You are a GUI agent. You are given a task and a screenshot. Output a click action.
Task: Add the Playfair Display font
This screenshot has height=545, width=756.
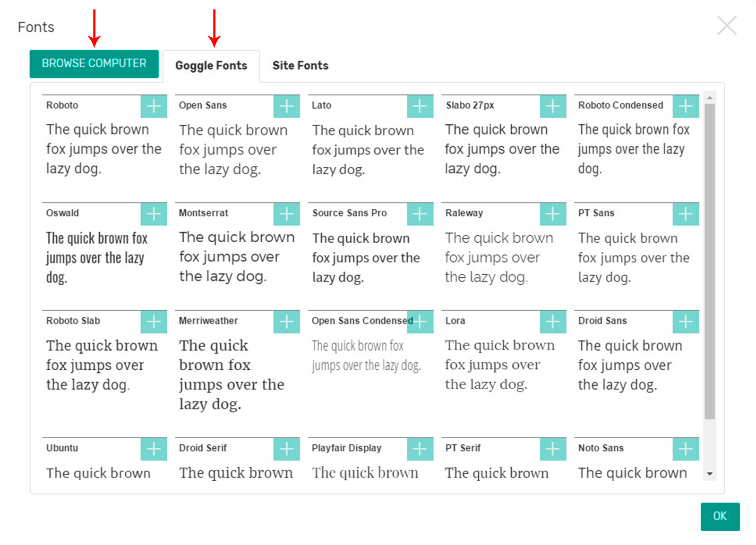[x=420, y=449]
